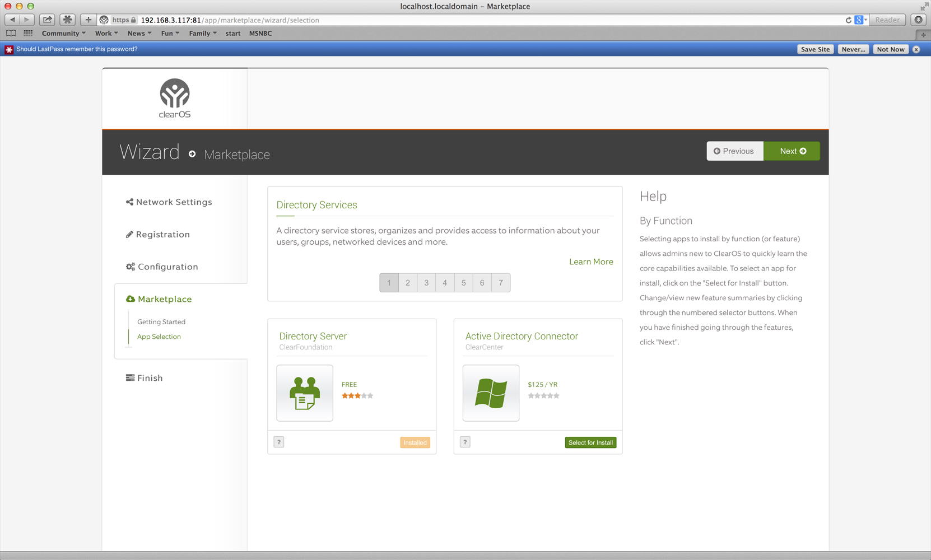Click the LastPass toolbar icon

tap(68, 20)
